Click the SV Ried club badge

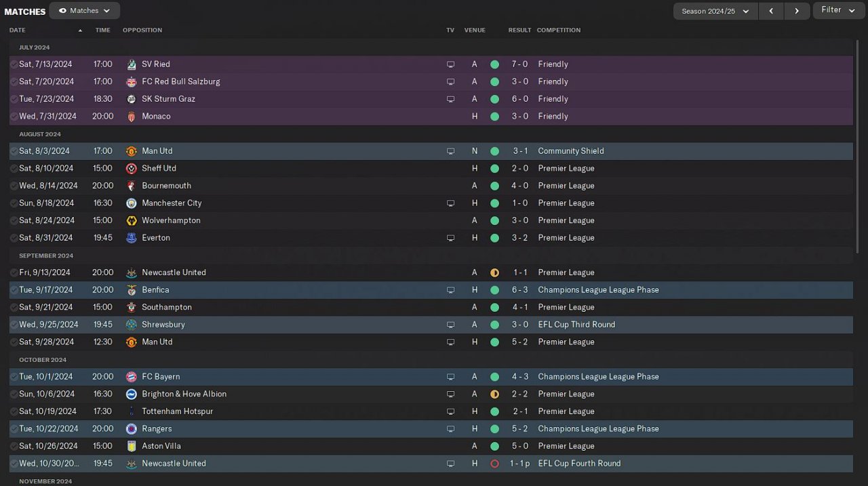pyautogui.click(x=132, y=64)
